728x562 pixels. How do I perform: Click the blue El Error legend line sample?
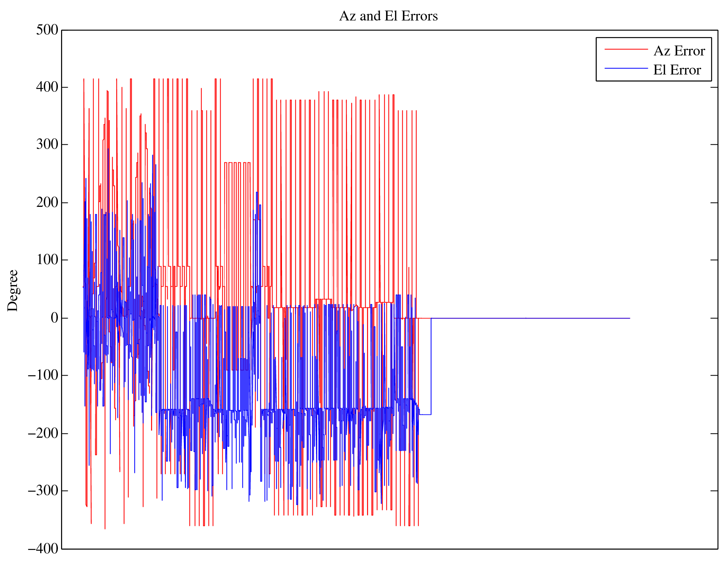[x=626, y=68]
